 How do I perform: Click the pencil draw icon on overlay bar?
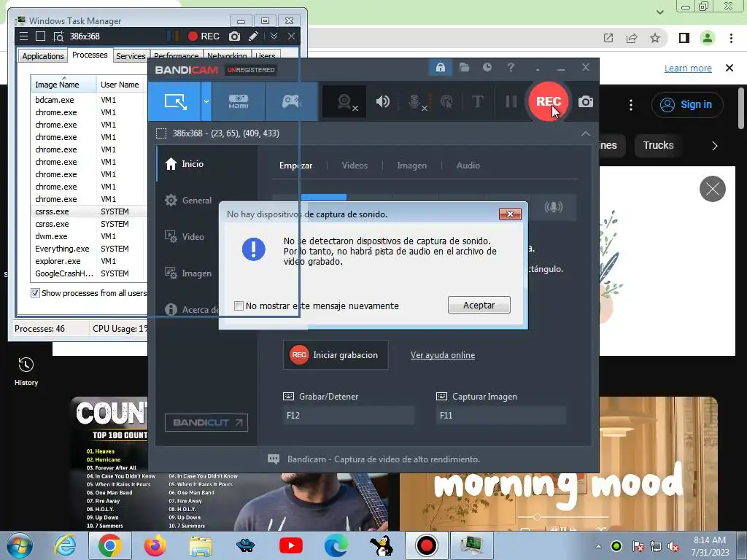point(254,36)
